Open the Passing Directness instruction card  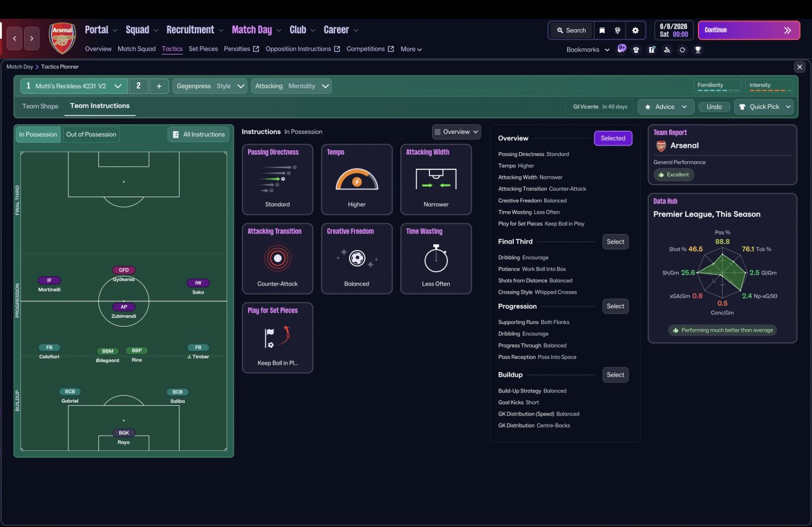coord(277,179)
